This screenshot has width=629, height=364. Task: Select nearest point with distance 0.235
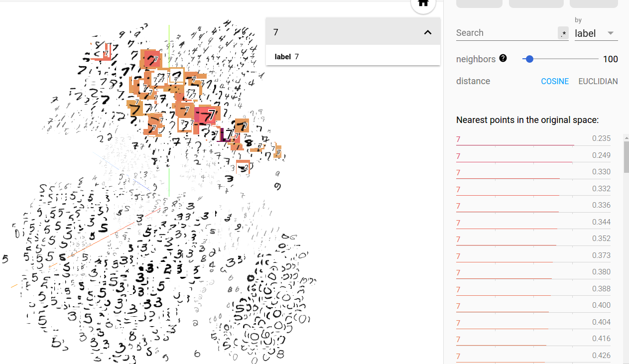533,139
